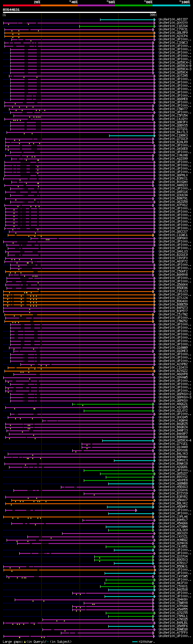Select hit label UniRef100_C5FU54
The width and height of the screenshot is (193, 644).
173,115
